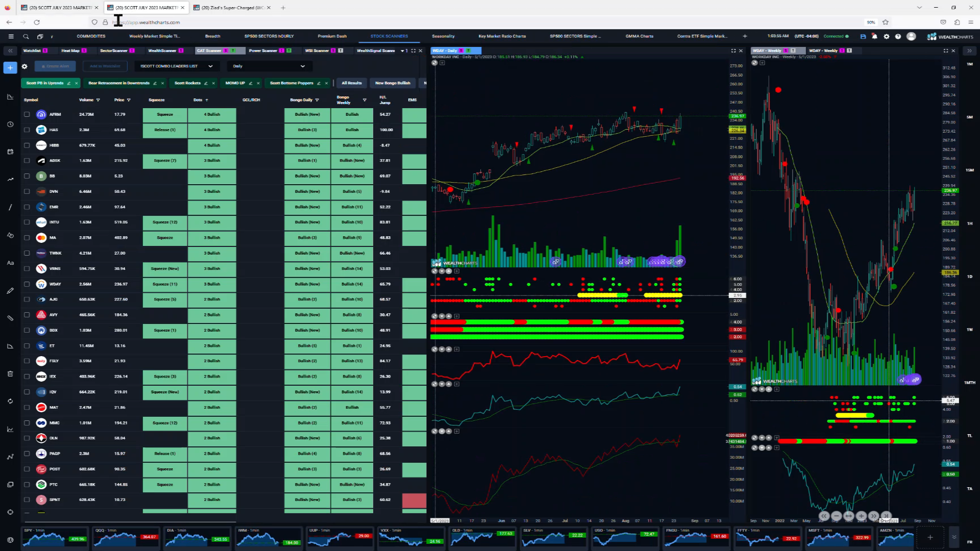Open the Seasonality workspace tab
Screen dimensions: 980x551
coord(443,36)
